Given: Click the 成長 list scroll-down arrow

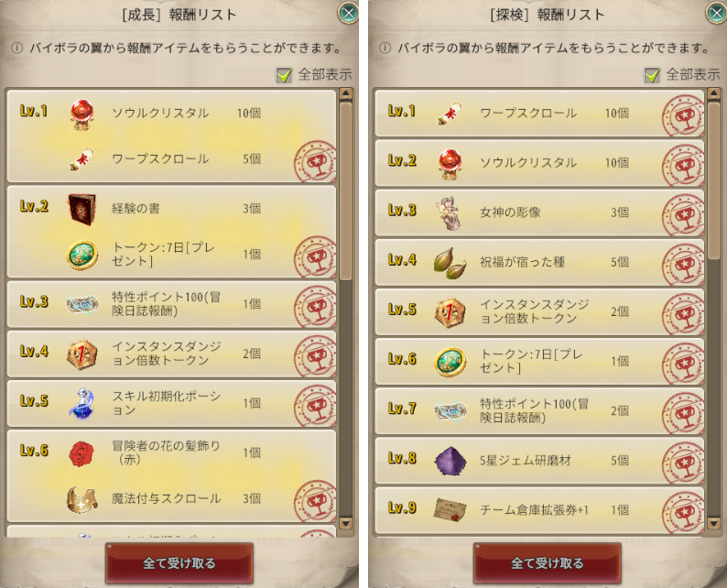Looking at the screenshot, I should 345,524.
